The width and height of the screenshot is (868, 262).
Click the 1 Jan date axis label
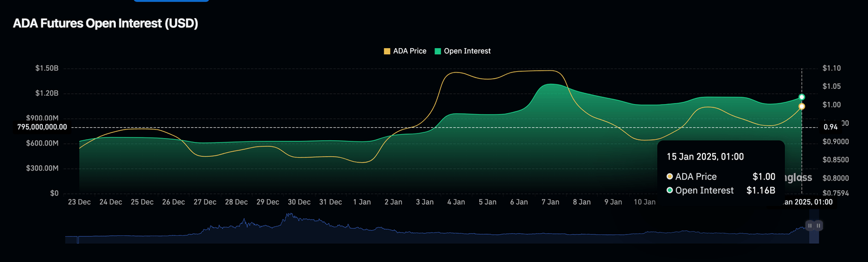click(x=362, y=202)
